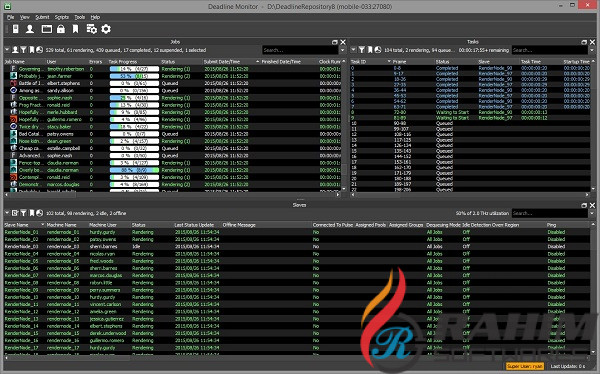
Task: Click bookmark icon in Slaves panel toolbar
Action: (32, 213)
